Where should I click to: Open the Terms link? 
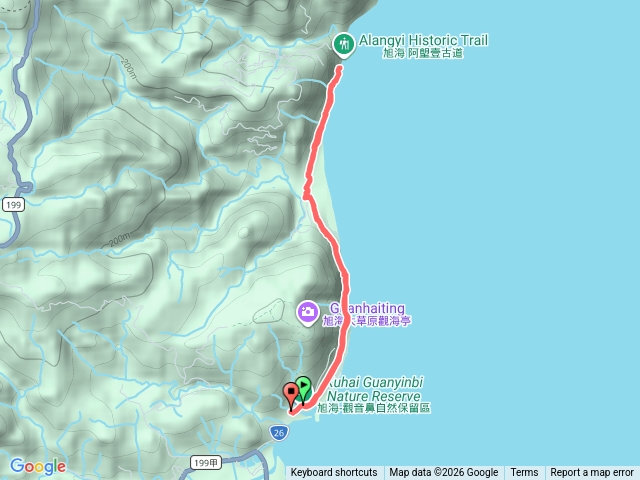click(x=524, y=472)
